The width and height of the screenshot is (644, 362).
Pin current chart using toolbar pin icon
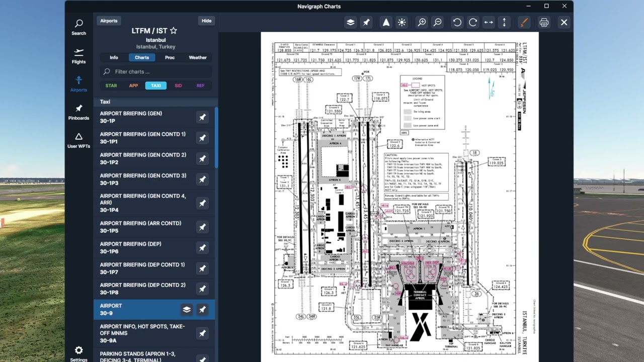tap(366, 23)
